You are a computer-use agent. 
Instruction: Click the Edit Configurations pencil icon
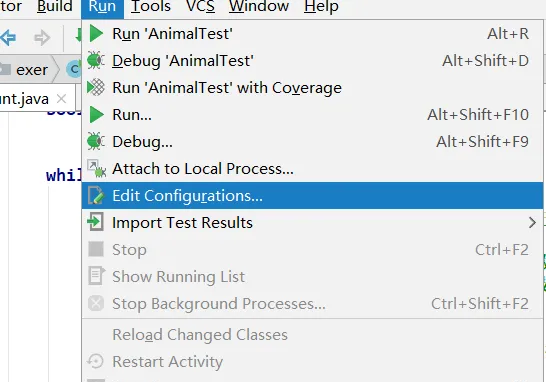[x=96, y=195]
